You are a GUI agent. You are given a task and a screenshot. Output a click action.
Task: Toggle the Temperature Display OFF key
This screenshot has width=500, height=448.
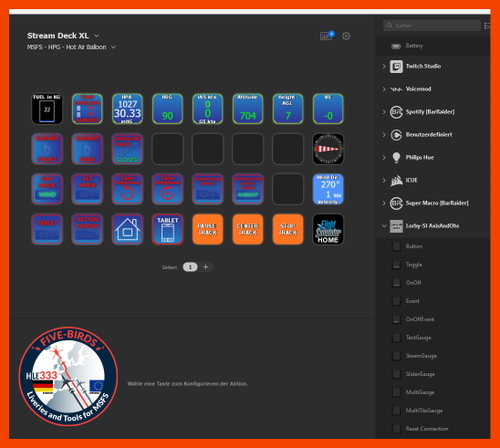208,189
